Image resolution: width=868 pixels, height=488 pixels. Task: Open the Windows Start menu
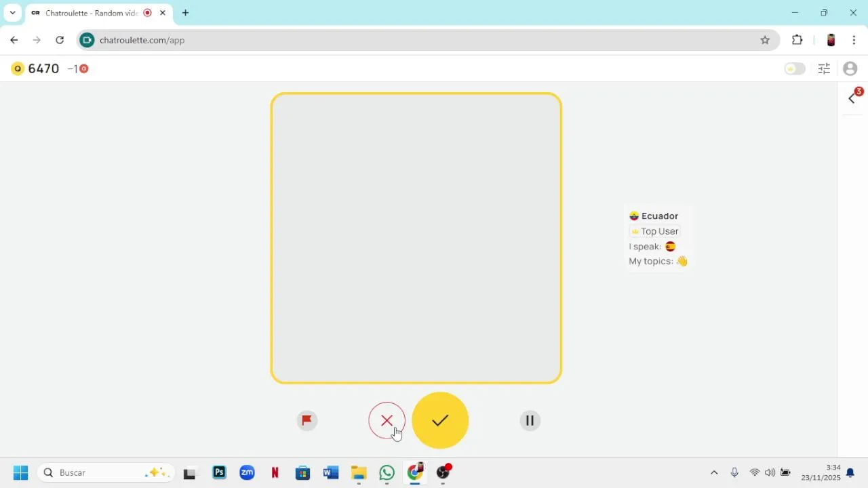click(21, 473)
